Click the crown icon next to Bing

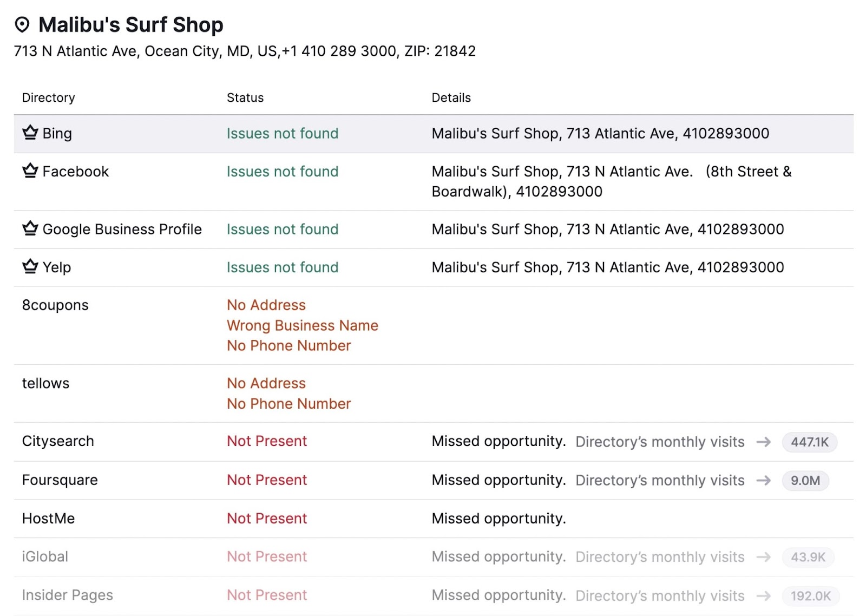pyautogui.click(x=29, y=133)
